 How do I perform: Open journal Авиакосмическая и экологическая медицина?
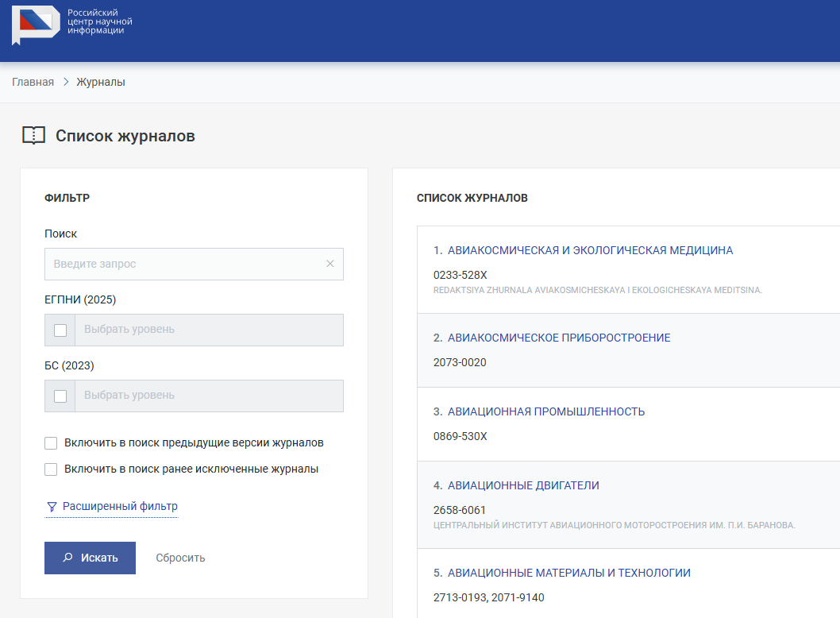(590, 250)
